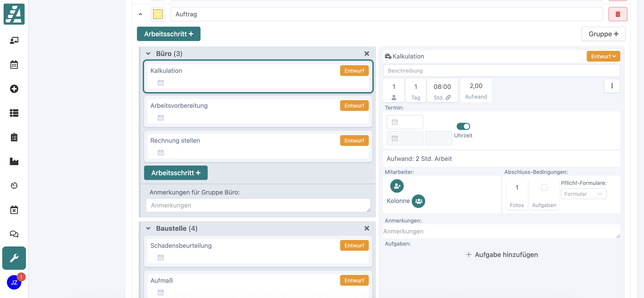Click the Gruppe + button

(x=603, y=34)
